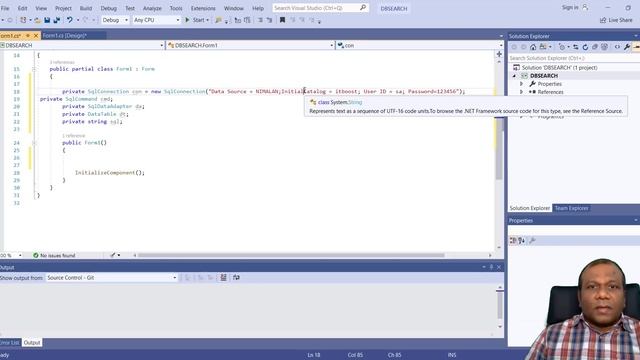Open the Start button dropdown arrow

pyautogui.click(x=207, y=20)
